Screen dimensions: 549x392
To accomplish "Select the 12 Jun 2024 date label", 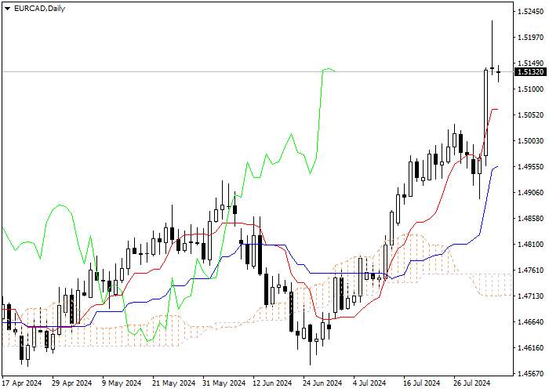I will tap(272, 383).
